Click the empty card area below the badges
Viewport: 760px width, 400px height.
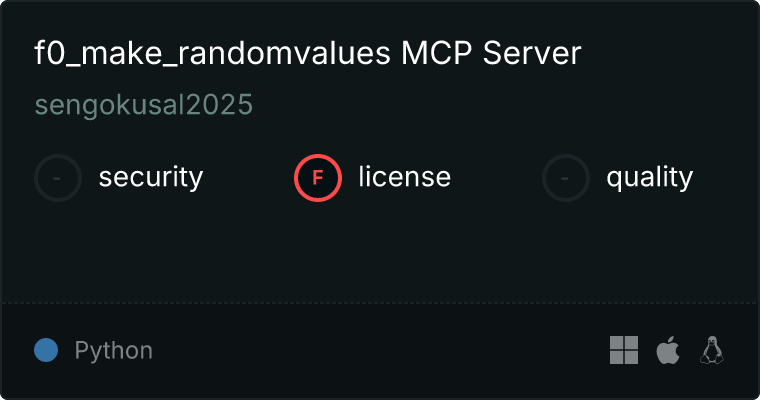[380, 252]
